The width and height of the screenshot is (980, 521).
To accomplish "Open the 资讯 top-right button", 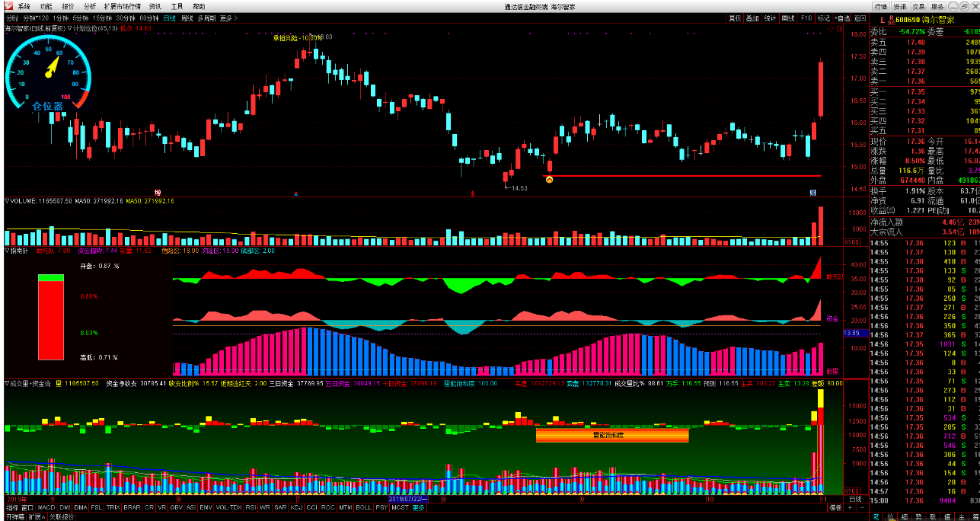I will 899,7.
